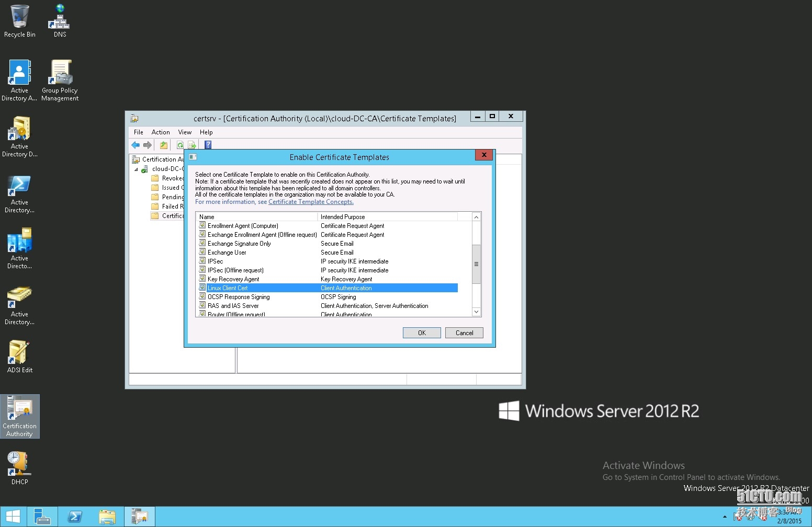
Task: Click the taskbar date 2/8/2015
Action: point(789,521)
